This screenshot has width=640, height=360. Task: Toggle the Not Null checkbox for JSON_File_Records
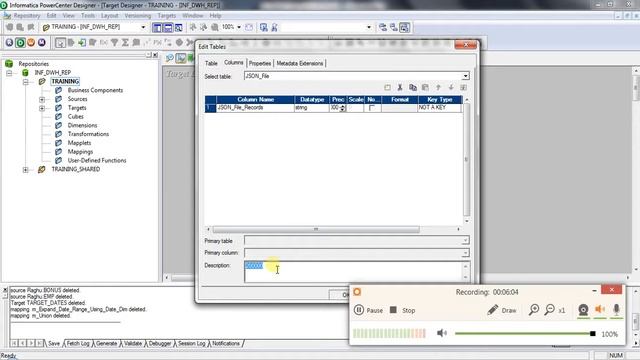(371, 108)
